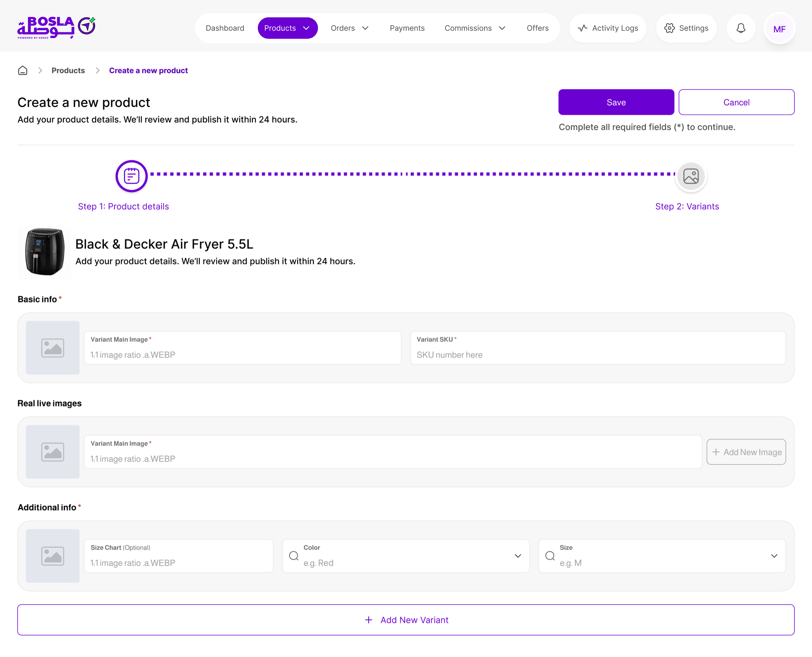Open Settings

click(x=687, y=28)
